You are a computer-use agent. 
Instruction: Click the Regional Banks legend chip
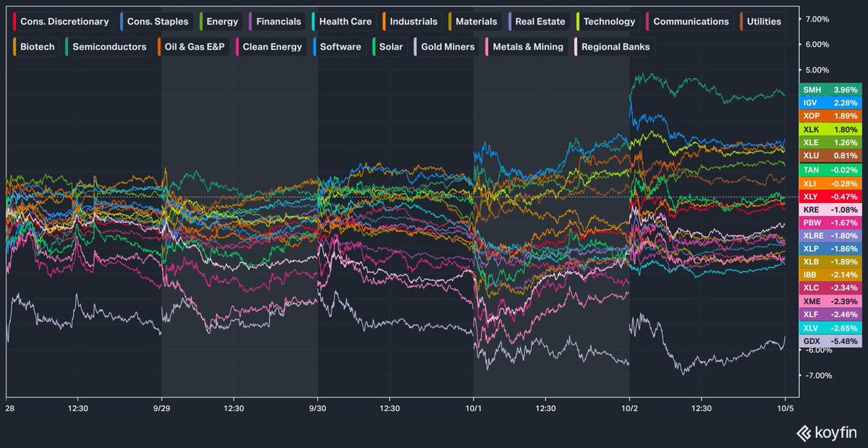pyautogui.click(x=613, y=47)
